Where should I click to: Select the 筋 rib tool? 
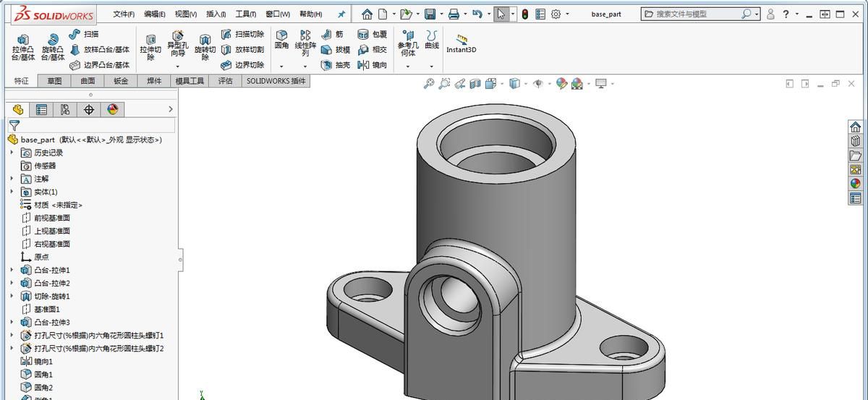333,34
